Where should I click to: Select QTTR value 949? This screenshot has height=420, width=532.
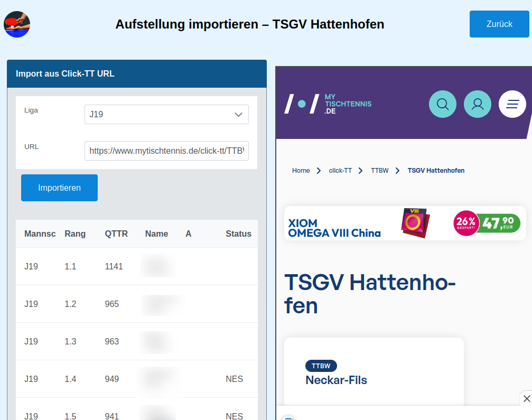tap(111, 379)
